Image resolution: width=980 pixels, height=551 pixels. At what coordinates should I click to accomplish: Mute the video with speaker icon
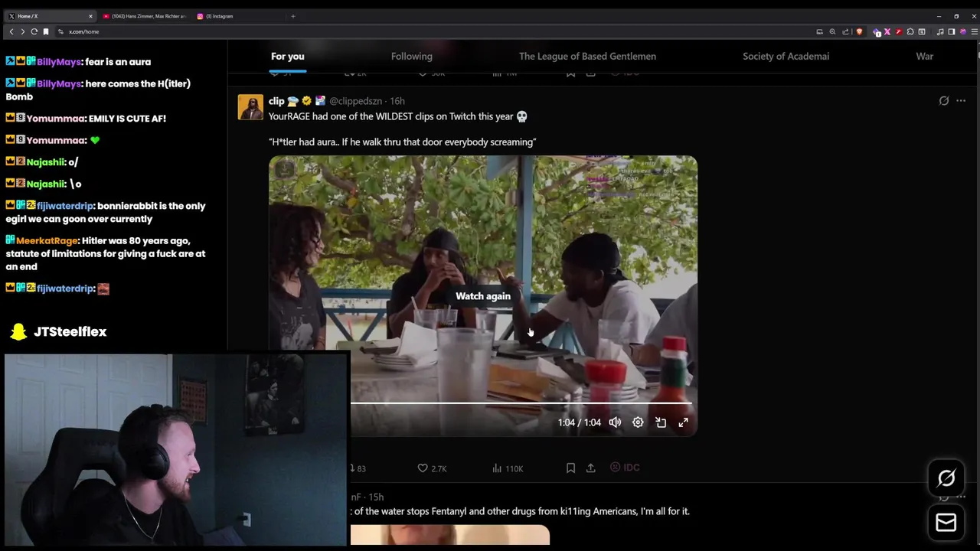click(615, 422)
